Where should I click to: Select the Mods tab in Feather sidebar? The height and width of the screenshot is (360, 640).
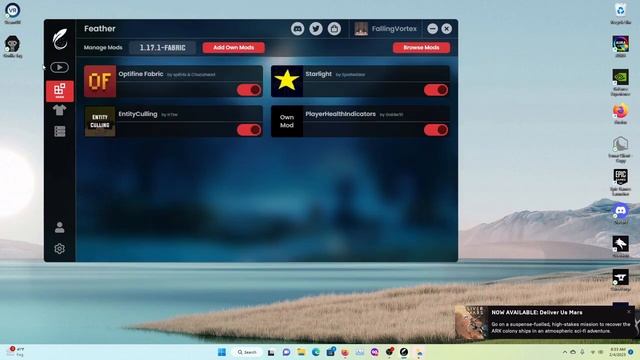(x=60, y=91)
